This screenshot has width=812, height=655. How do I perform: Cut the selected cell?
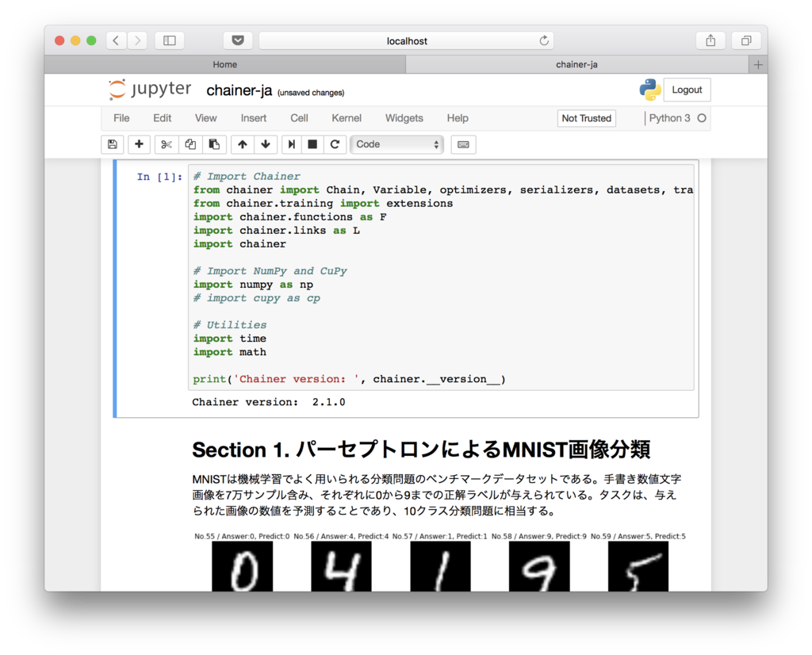tap(167, 144)
